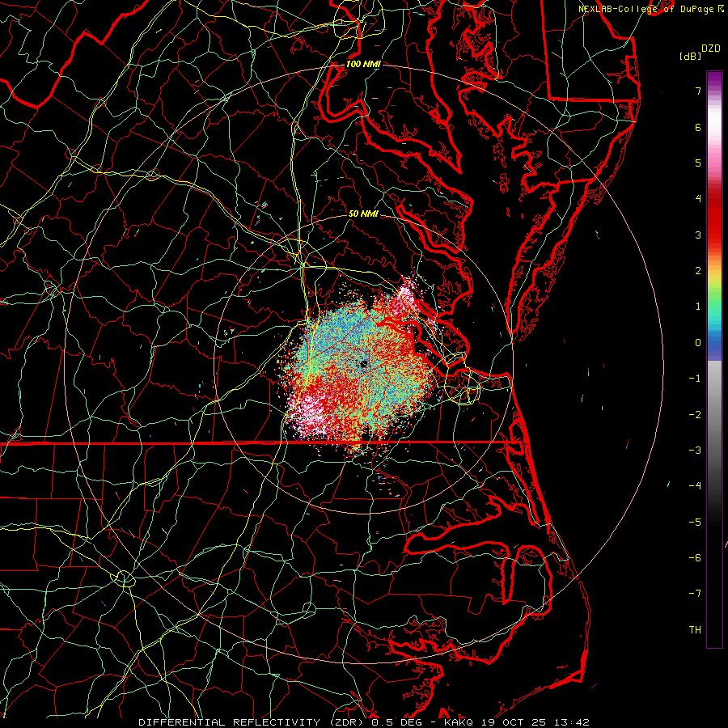Click the 6 dB tick label on scale
Screen dimensions: 728x728
point(698,127)
